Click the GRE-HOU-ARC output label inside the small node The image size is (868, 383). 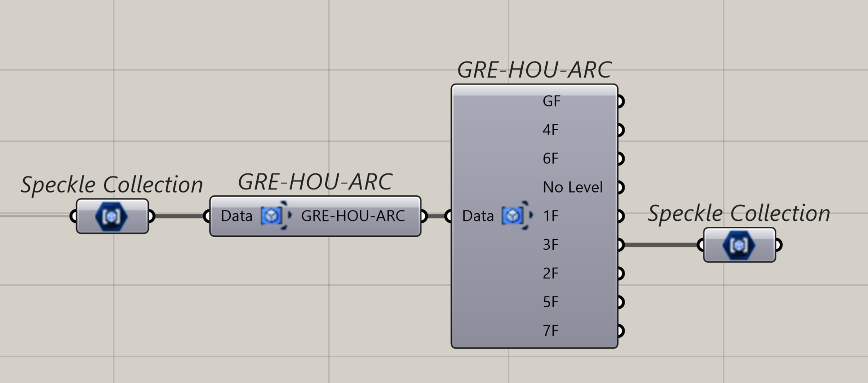(353, 216)
